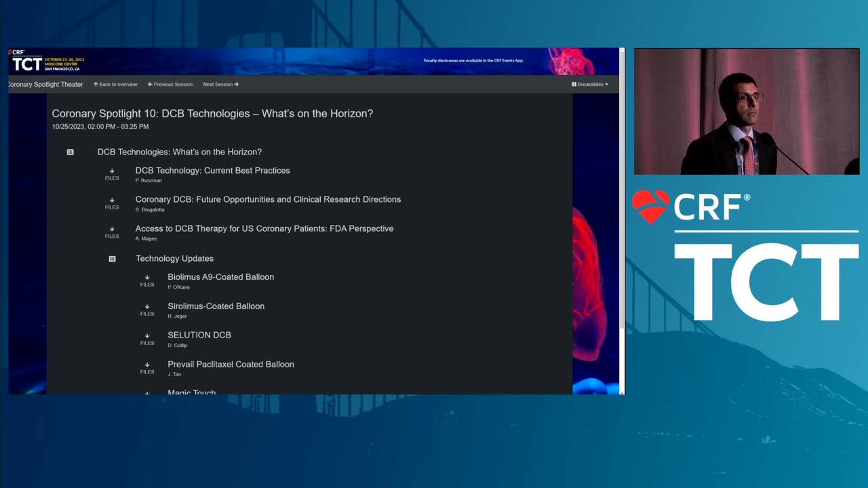This screenshot has height=488, width=868.
Task: Download files for Access to DCB Therapy FDA Perspective
Action: pyautogui.click(x=112, y=233)
